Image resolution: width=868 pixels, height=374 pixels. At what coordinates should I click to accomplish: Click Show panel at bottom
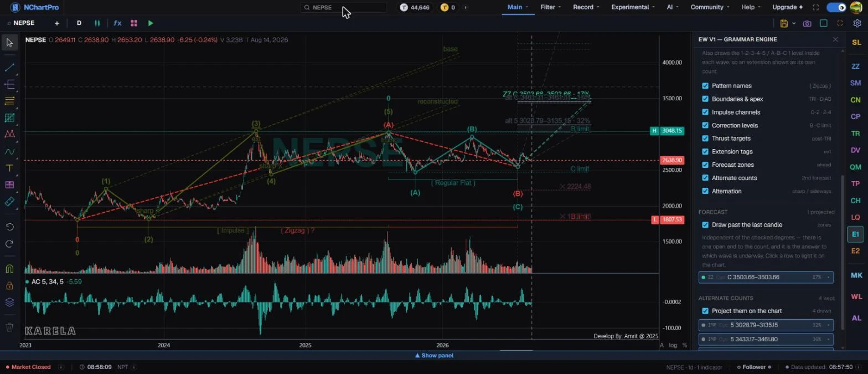pos(434,356)
